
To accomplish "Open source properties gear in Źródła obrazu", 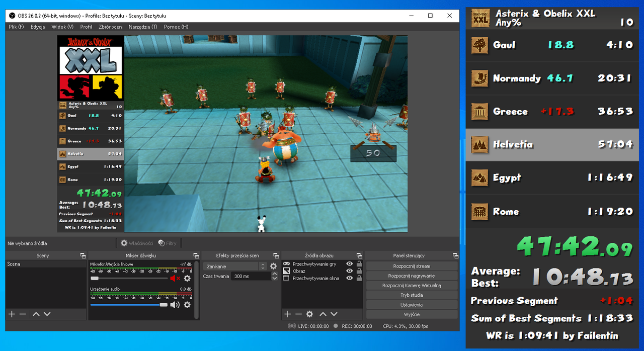I will pyautogui.click(x=310, y=314).
